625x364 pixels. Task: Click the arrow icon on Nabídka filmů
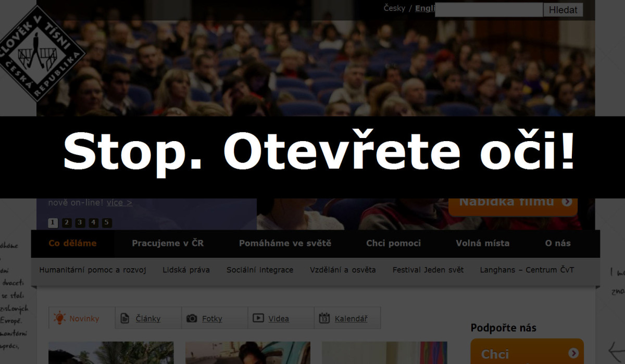(x=567, y=202)
